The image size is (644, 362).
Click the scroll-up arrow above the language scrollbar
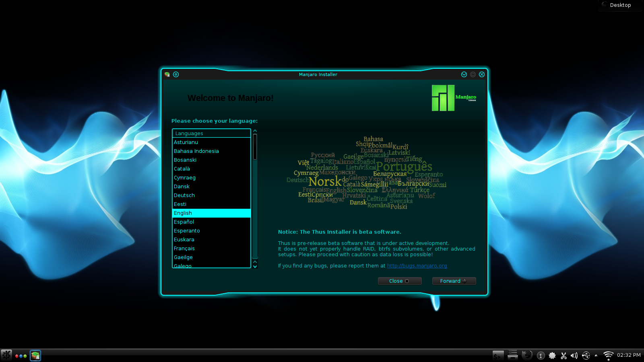coord(255,131)
